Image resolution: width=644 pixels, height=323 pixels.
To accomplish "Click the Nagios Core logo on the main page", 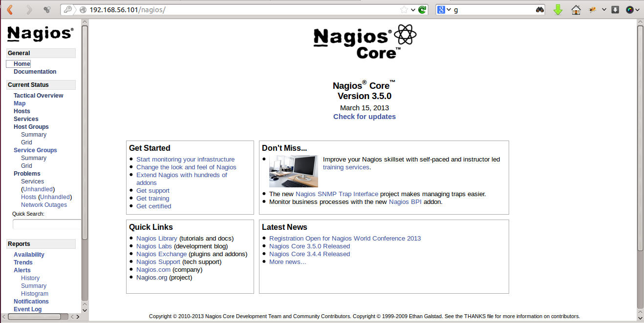I will 365,42.
